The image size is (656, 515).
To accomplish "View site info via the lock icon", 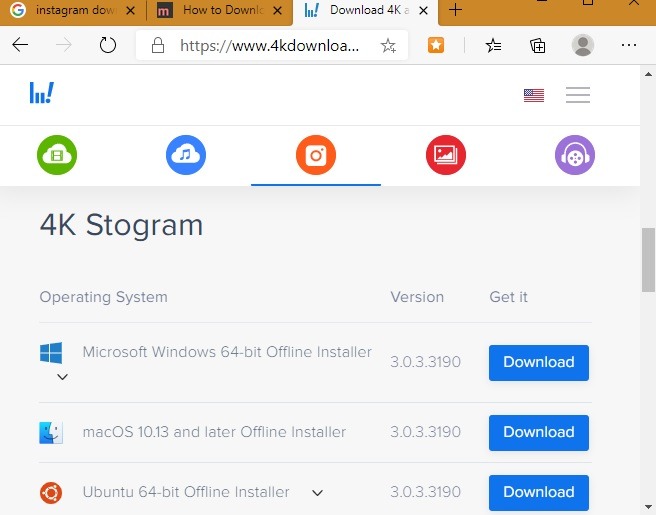I will click(x=158, y=45).
